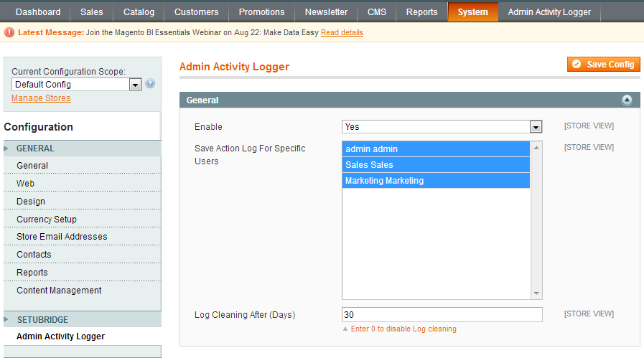Open the Admin Activity Logger menu
Viewport: 644px width, 358px height.
tap(549, 12)
